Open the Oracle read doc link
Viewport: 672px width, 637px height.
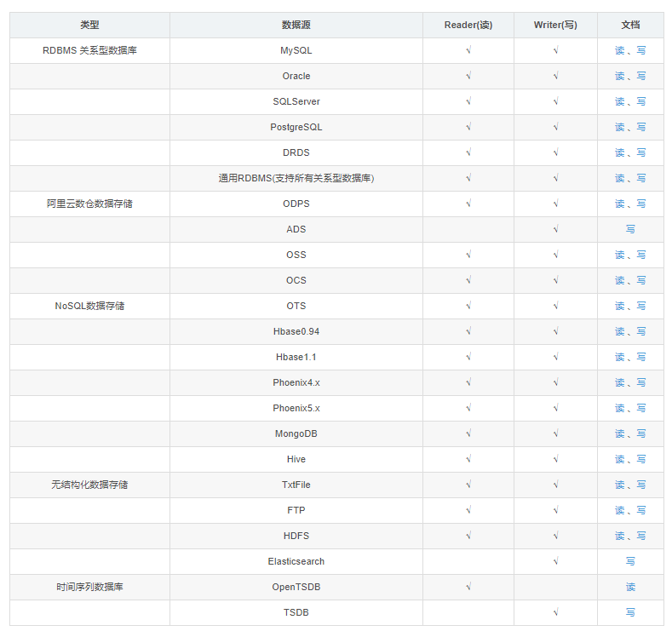click(x=620, y=77)
